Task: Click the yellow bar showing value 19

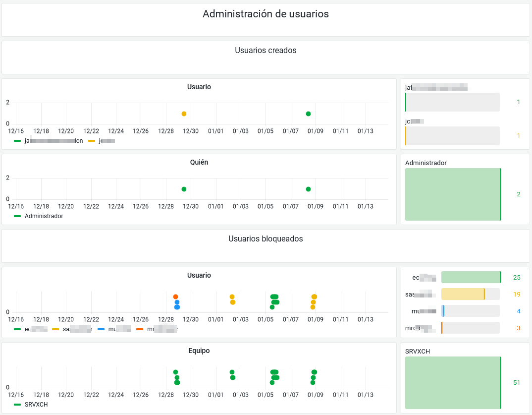Action: [463, 294]
